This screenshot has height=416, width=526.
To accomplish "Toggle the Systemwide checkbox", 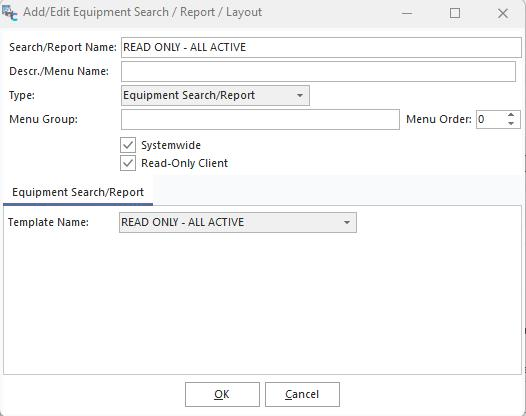I will tap(128, 145).
